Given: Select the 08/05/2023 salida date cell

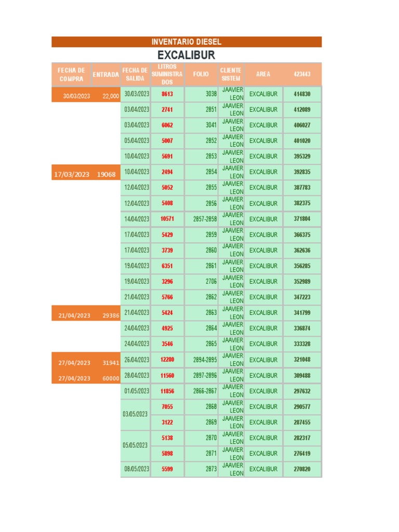Looking at the screenshot, I should coord(136,469).
